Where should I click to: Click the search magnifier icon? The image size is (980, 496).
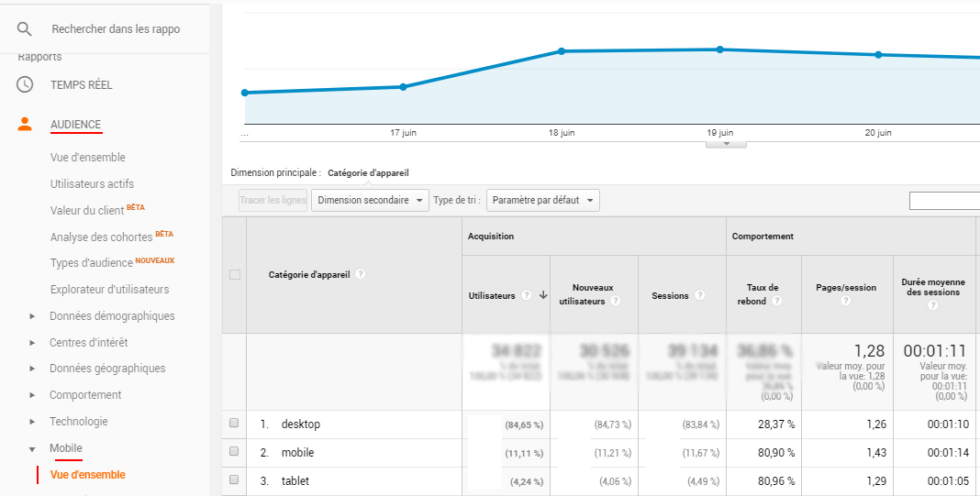[25, 28]
